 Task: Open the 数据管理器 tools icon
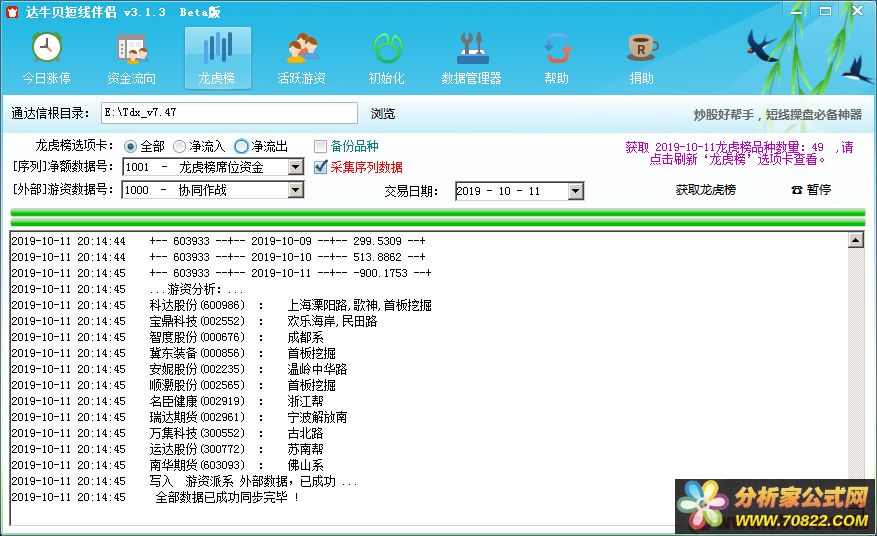pyautogui.click(x=472, y=48)
